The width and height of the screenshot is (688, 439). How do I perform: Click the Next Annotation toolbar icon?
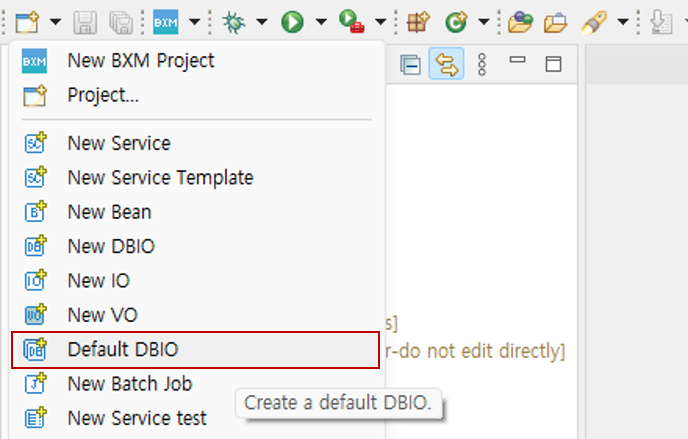pyautogui.click(x=661, y=22)
